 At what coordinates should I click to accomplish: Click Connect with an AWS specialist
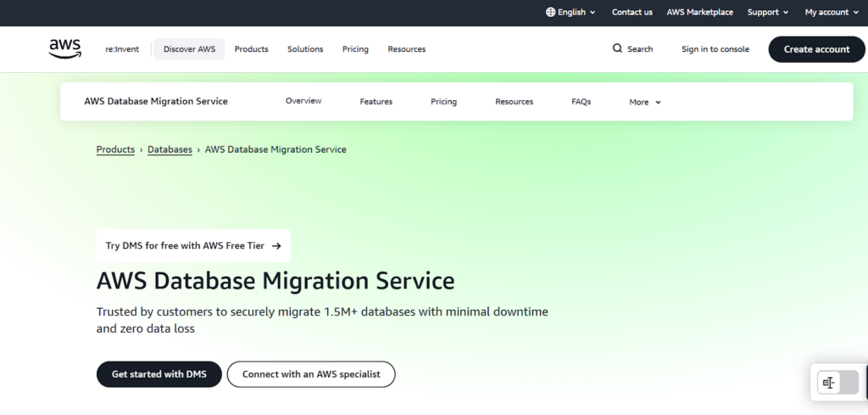click(311, 374)
